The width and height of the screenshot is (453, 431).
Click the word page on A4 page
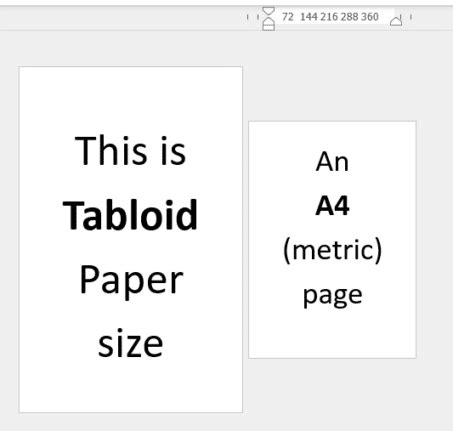pyautogui.click(x=332, y=295)
